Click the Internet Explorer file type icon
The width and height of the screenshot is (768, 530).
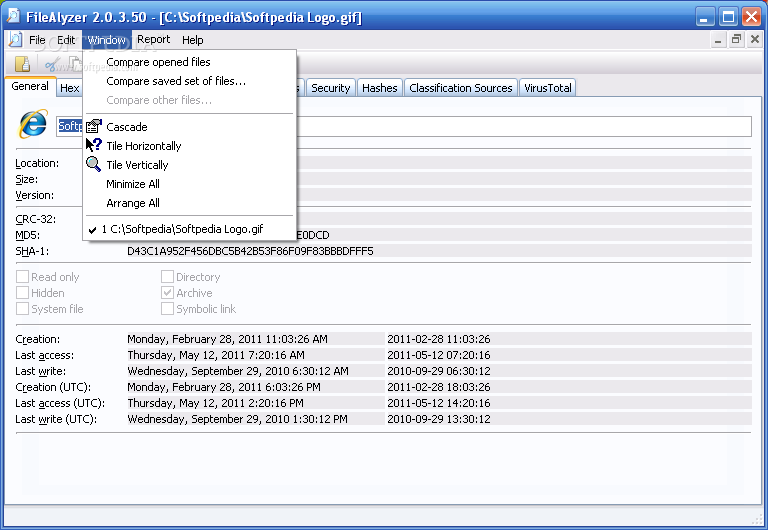pyautogui.click(x=33, y=124)
